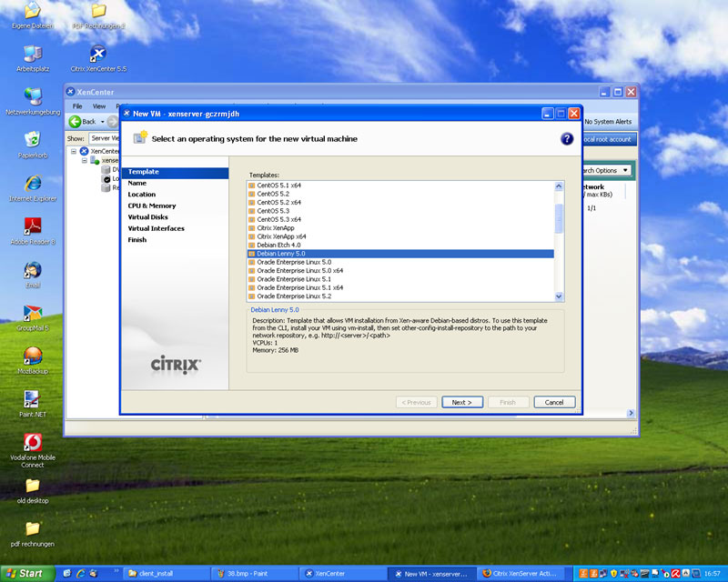Launch GroupMail 5 desktop icon
The image size is (728, 582).
[33, 313]
